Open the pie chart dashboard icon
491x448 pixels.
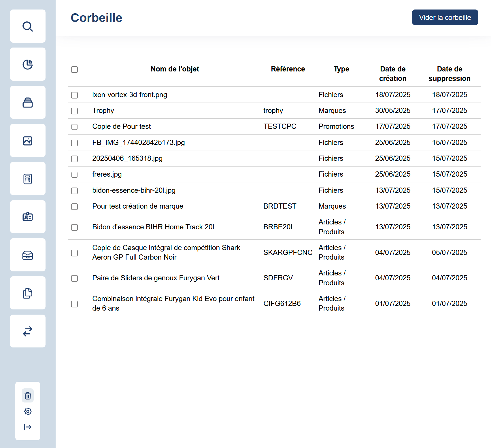point(28,64)
